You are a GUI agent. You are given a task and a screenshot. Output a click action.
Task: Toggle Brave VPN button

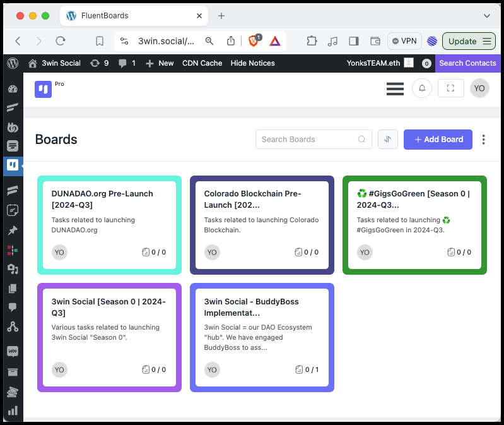pos(404,41)
